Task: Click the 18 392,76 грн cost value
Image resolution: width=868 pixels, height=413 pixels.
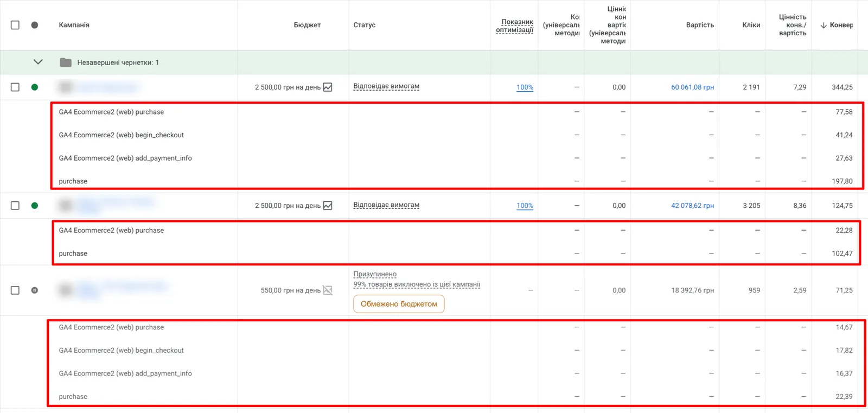Action: pyautogui.click(x=692, y=290)
